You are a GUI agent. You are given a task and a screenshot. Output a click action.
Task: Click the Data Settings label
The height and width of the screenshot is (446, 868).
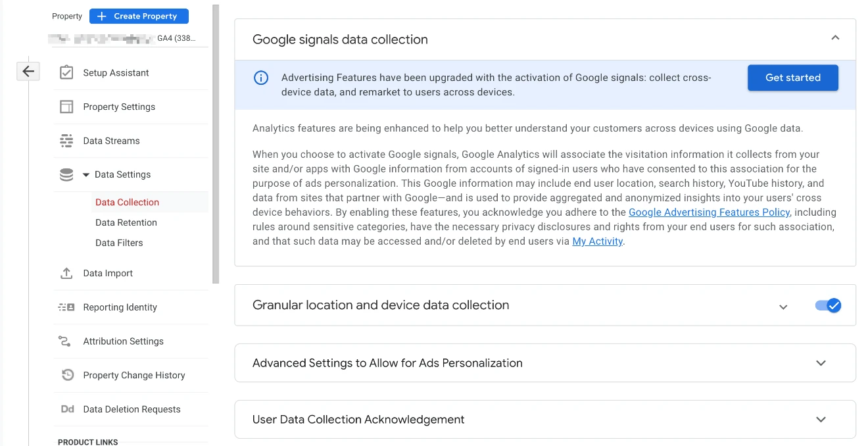[x=123, y=174]
